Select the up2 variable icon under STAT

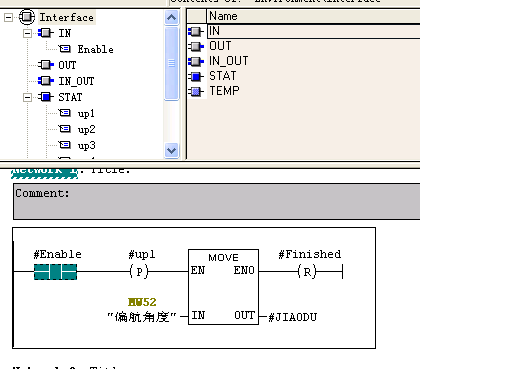[x=65, y=129]
